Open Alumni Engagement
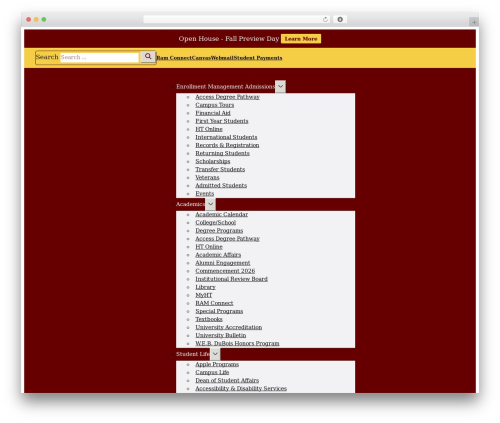 (223, 263)
